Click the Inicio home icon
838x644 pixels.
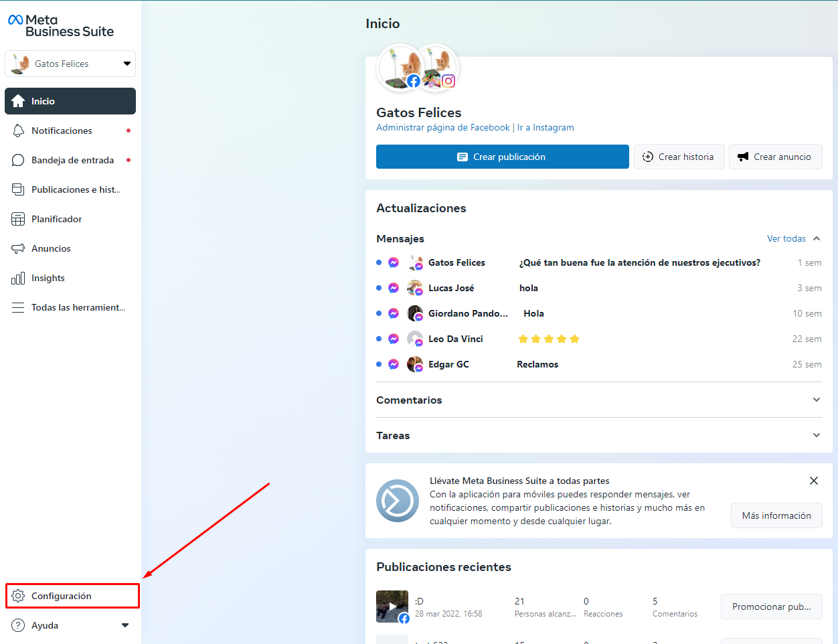[x=18, y=101]
